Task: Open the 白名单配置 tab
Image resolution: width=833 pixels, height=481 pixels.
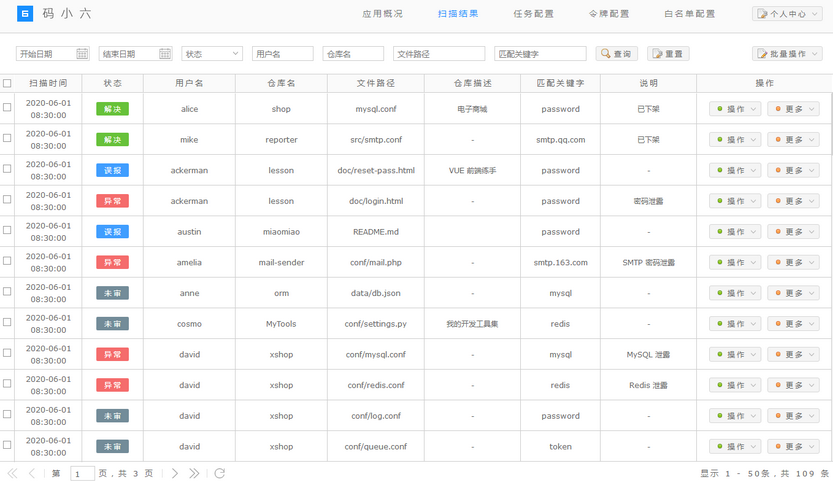Action: tap(690, 14)
